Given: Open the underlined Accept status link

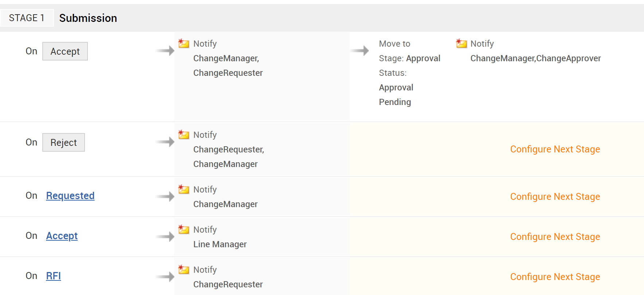Looking at the screenshot, I should pyautogui.click(x=62, y=236).
